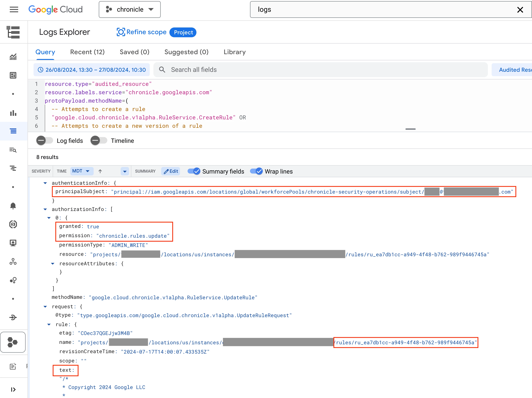Focus the Search all fields input

(x=321, y=70)
